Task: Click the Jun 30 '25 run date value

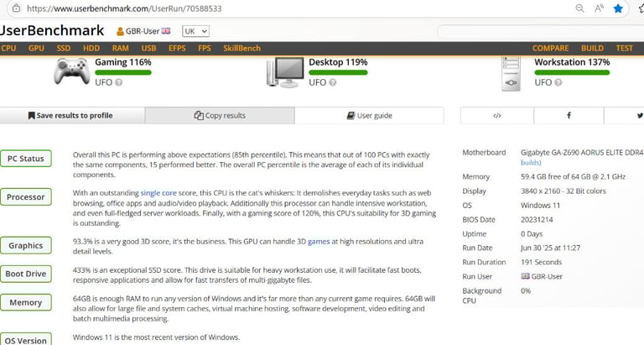Action: [550, 248]
